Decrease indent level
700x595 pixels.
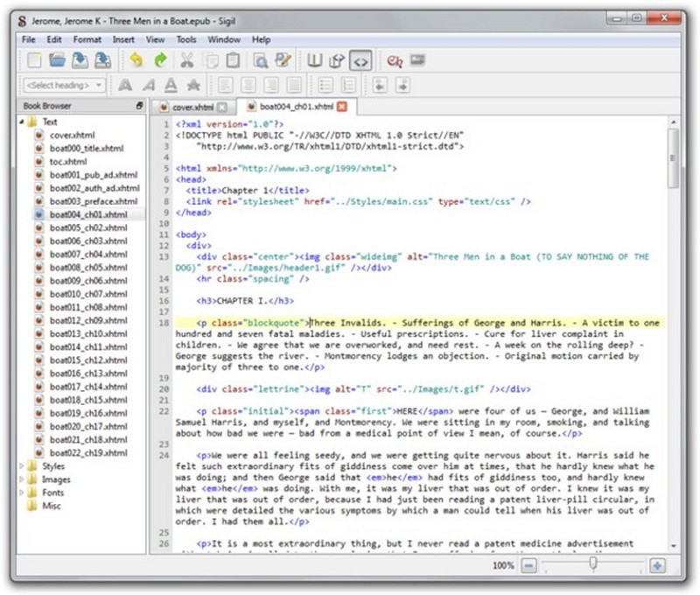380,85
